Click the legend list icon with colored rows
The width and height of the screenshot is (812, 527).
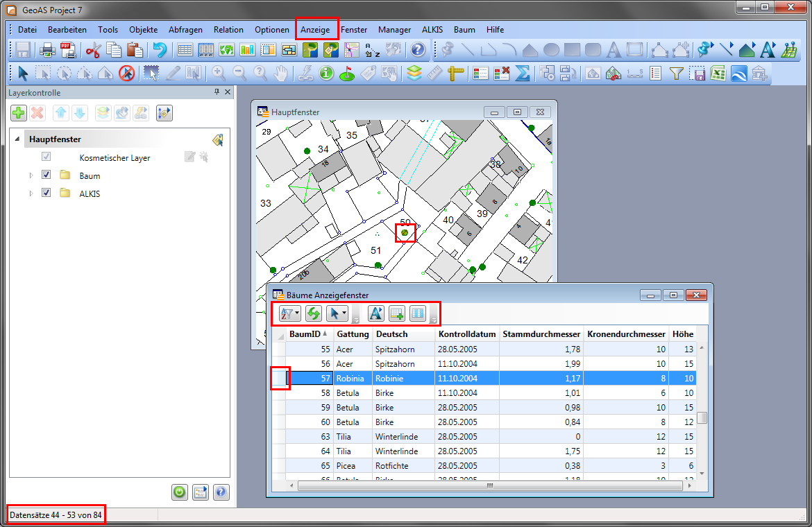[480, 74]
